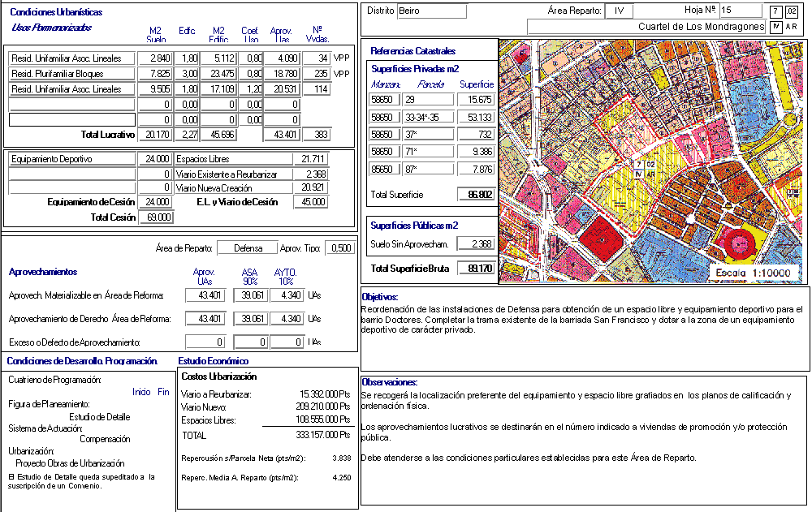This screenshot has height=512, width=812.
Task: Select the Área Reparto field showing IV
Action: point(619,11)
